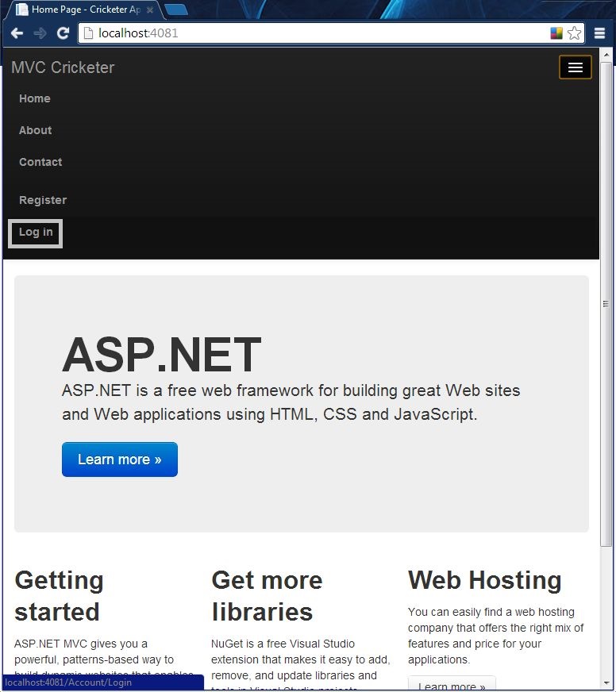Click the Log in link
Viewport: 616px width, 692px height.
(36, 233)
